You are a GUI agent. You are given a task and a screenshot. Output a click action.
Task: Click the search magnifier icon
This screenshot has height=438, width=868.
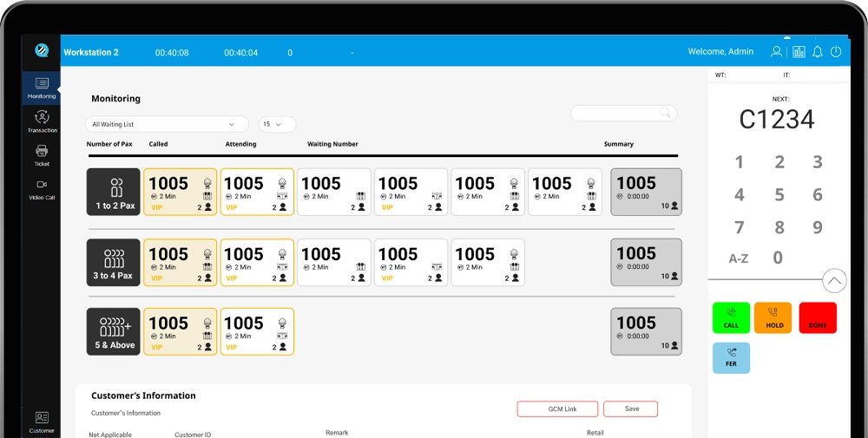tap(665, 113)
